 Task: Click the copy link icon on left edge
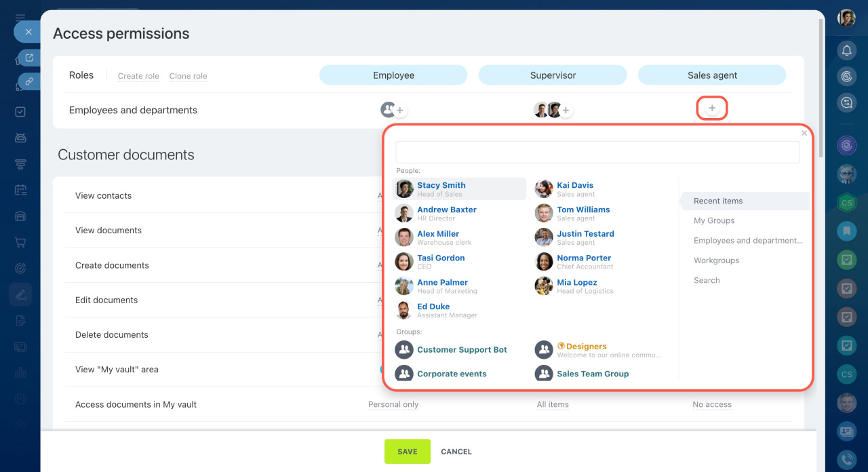tap(29, 81)
